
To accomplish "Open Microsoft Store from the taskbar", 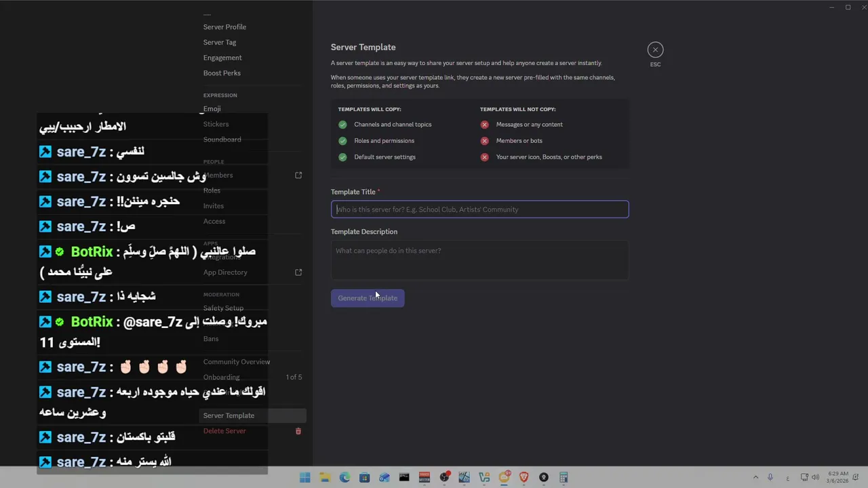I will tap(364, 478).
